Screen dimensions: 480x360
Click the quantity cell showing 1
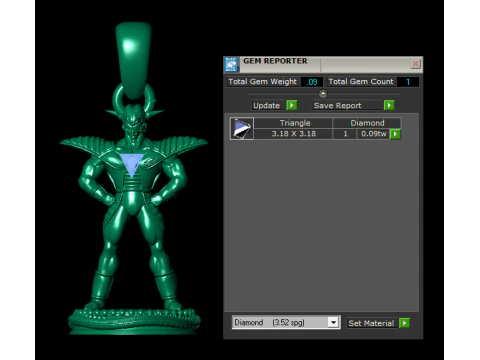[x=345, y=134]
